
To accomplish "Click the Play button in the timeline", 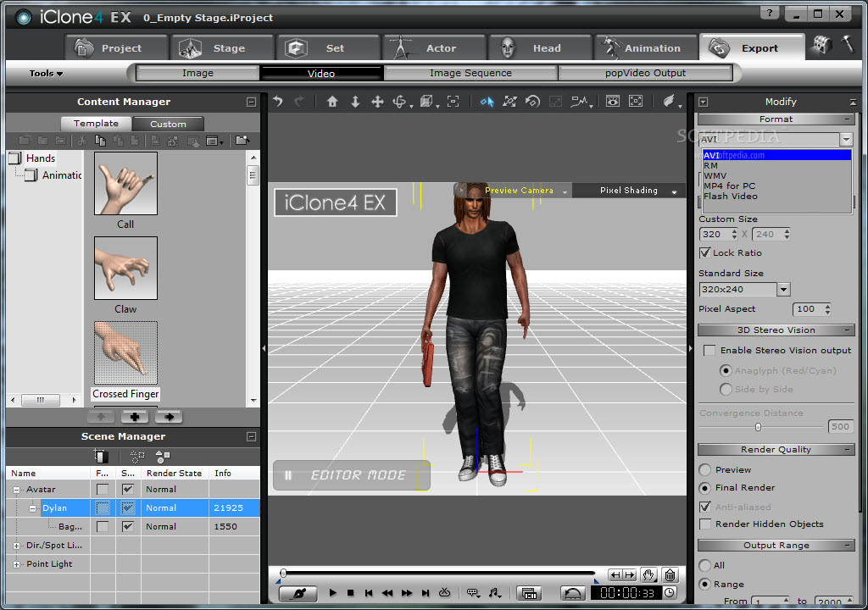I will [332, 593].
